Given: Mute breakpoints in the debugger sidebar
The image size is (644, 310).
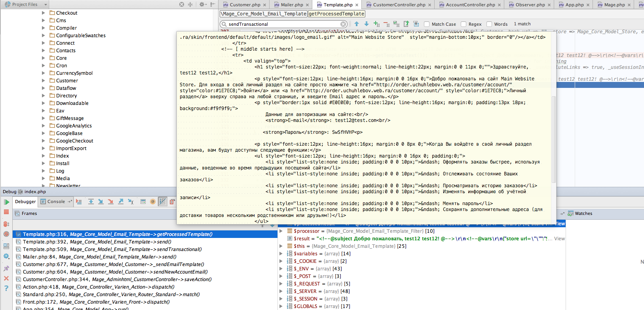Looking at the screenshot, I should coord(6,234).
